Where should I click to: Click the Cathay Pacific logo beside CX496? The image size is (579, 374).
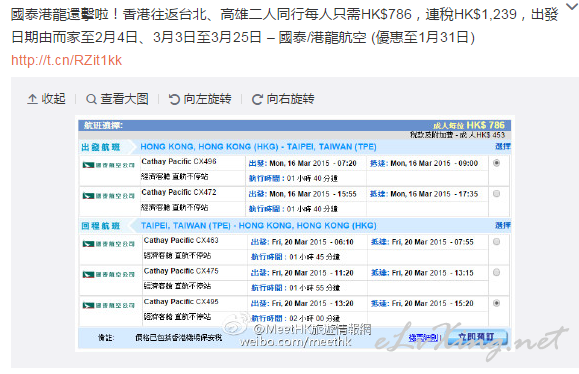pos(109,165)
